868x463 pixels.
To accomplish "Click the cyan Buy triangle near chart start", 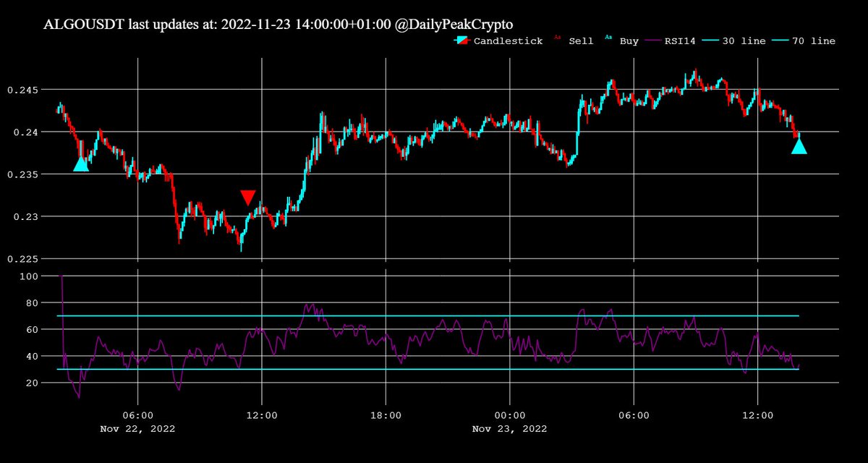I will tap(81, 163).
